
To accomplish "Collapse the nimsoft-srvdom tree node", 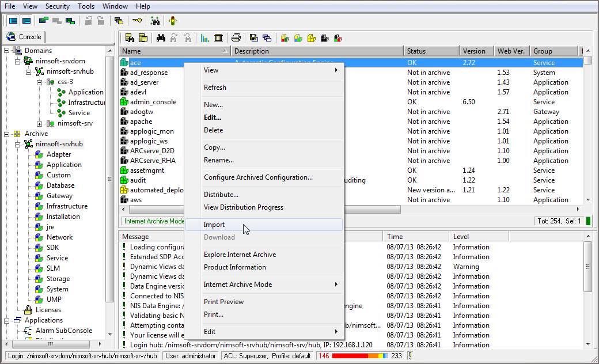I will click(18, 61).
